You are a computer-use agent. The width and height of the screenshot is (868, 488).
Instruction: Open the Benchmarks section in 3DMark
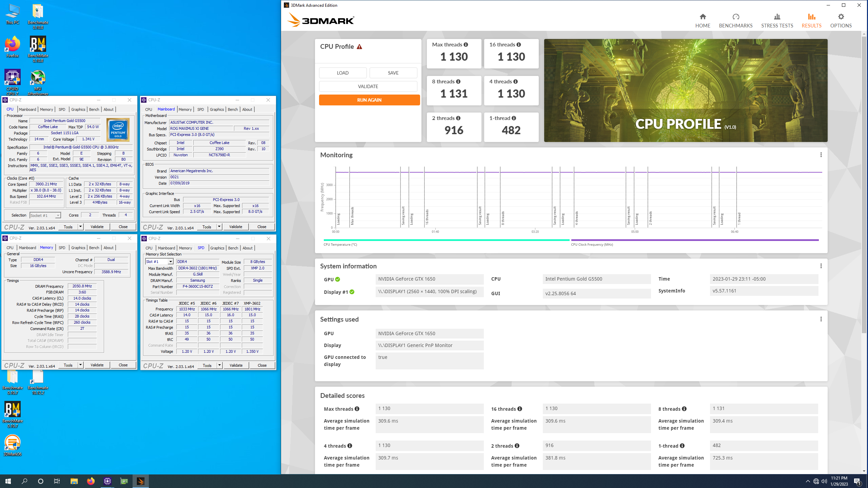(x=736, y=21)
